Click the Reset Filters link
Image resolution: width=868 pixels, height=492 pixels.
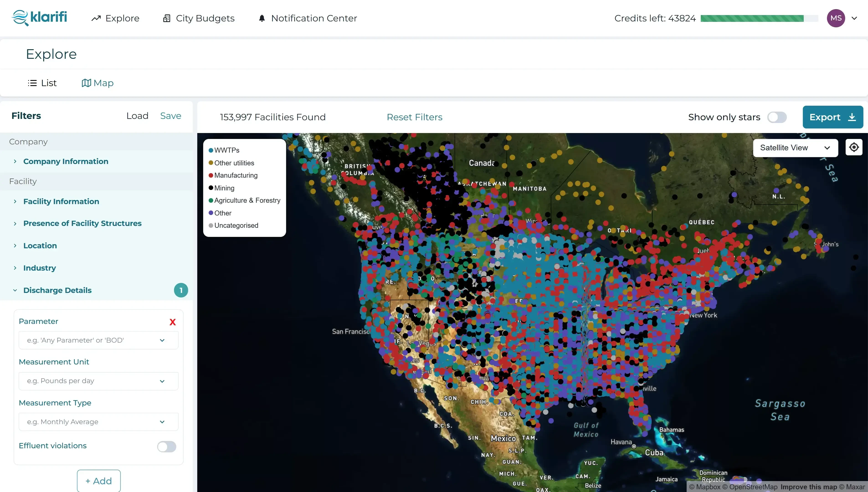[x=414, y=117]
